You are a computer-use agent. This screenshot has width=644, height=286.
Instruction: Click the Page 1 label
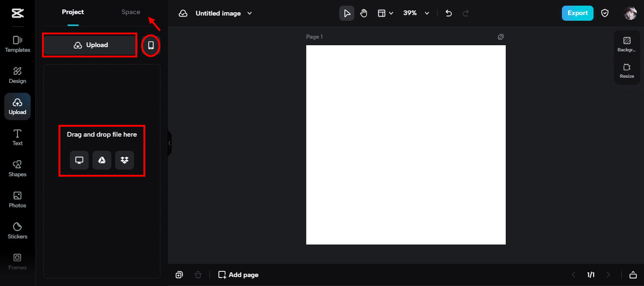[x=314, y=37]
